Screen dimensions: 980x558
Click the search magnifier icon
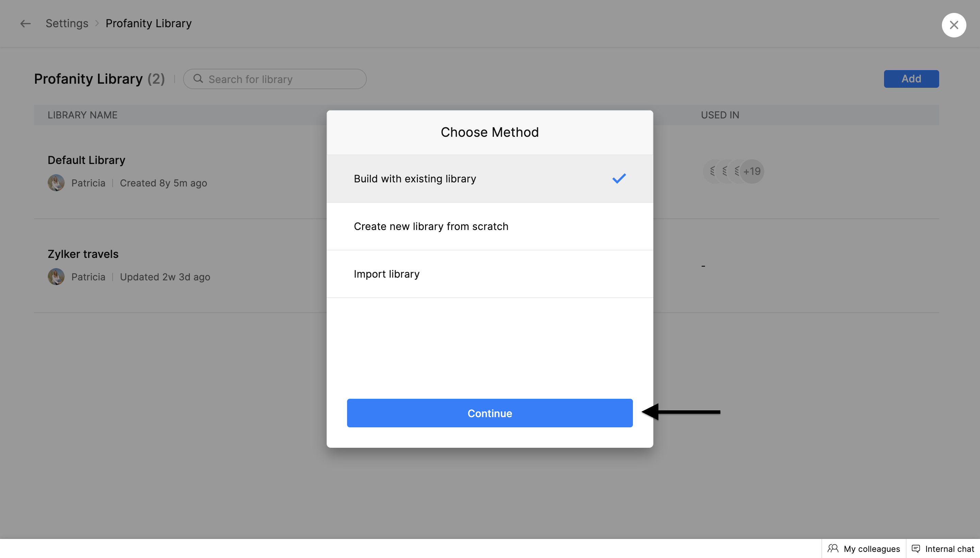pos(198,79)
